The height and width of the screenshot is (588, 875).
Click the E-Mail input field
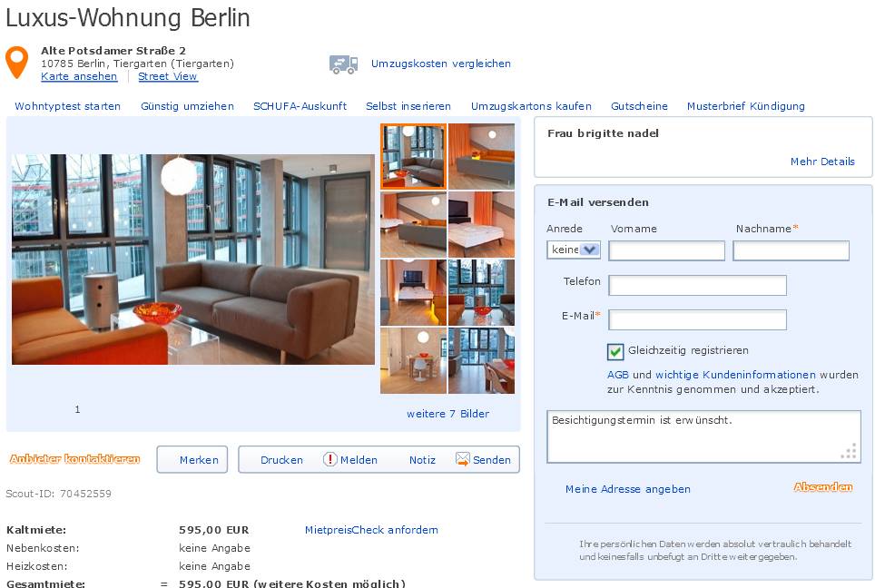point(697,319)
